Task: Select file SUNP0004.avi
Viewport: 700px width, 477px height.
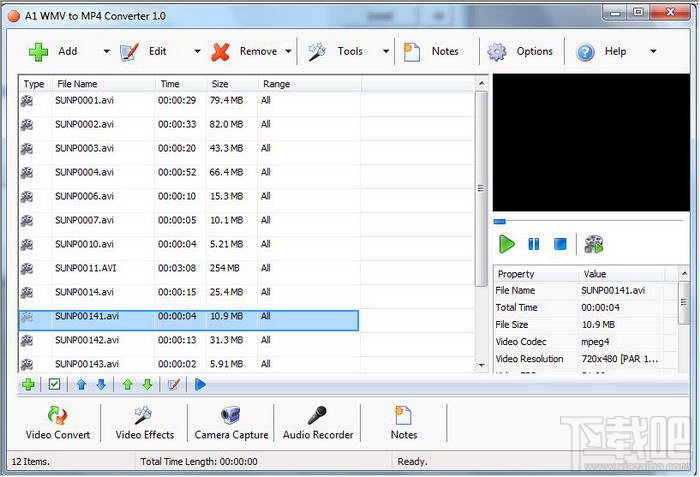Action: pos(84,172)
